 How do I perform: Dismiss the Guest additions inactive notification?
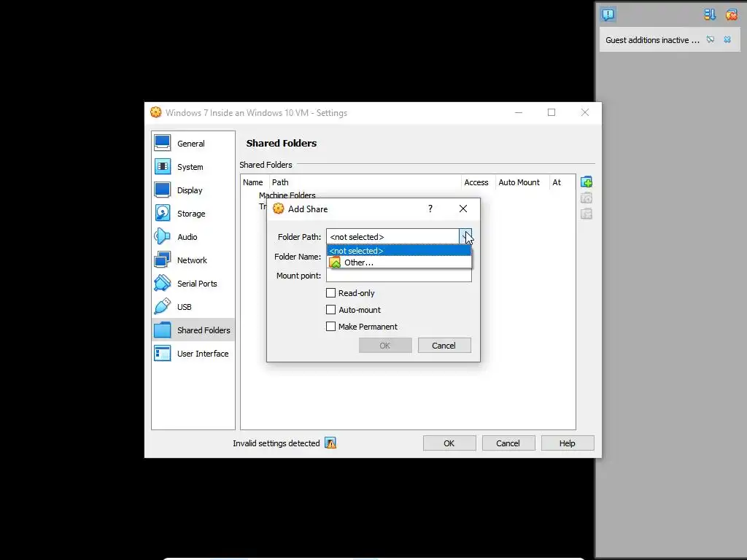click(727, 39)
